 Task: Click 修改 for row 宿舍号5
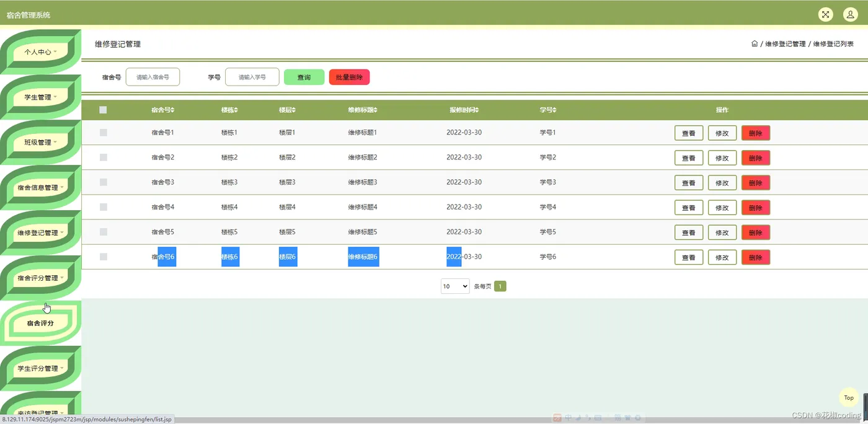pos(722,232)
